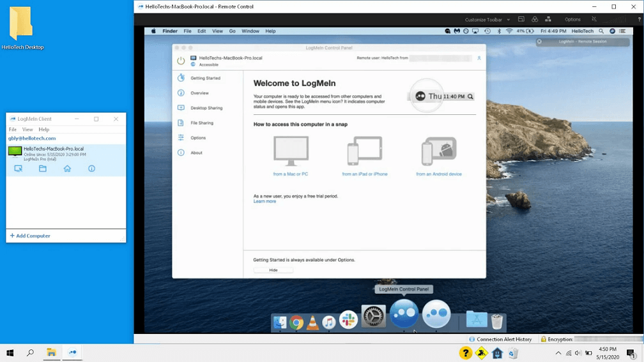Viewport: 644px width, 362px height.
Task: Click the Hide button under Getting Started
Action: point(273,270)
